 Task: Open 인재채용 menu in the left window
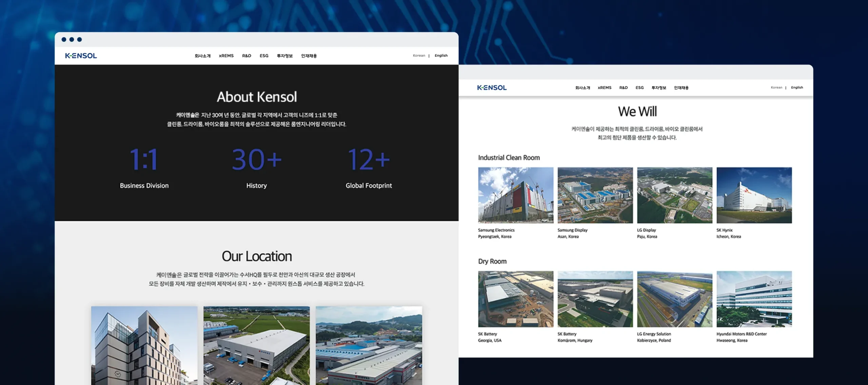point(309,56)
